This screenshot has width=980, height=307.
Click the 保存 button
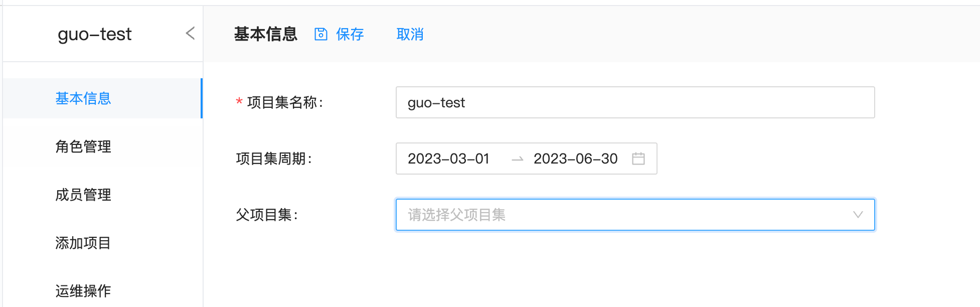[x=350, y=34]
